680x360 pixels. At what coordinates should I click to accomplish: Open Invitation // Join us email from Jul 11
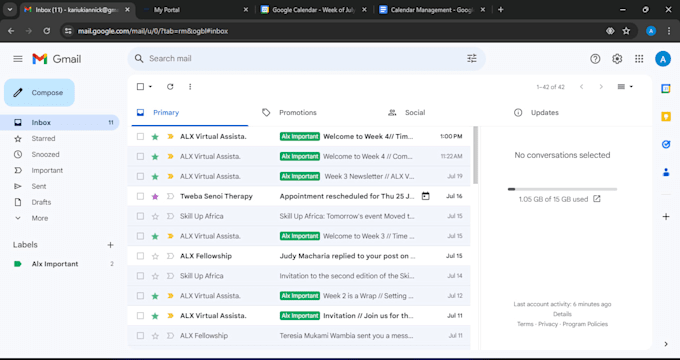299,316
